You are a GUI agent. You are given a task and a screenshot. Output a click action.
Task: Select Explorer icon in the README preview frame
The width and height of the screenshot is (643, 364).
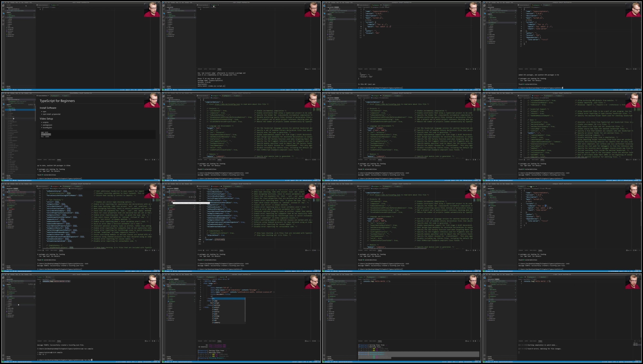coord(3,96)
